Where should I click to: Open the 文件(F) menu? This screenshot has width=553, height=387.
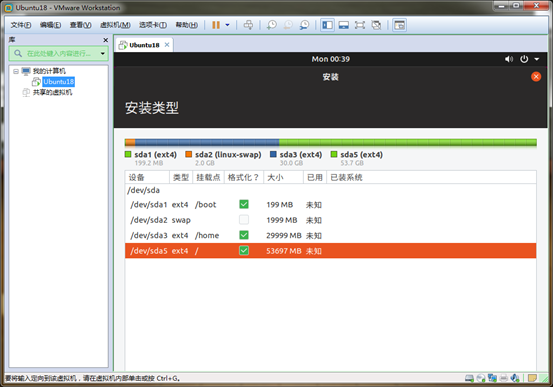(x=21, y=25)
